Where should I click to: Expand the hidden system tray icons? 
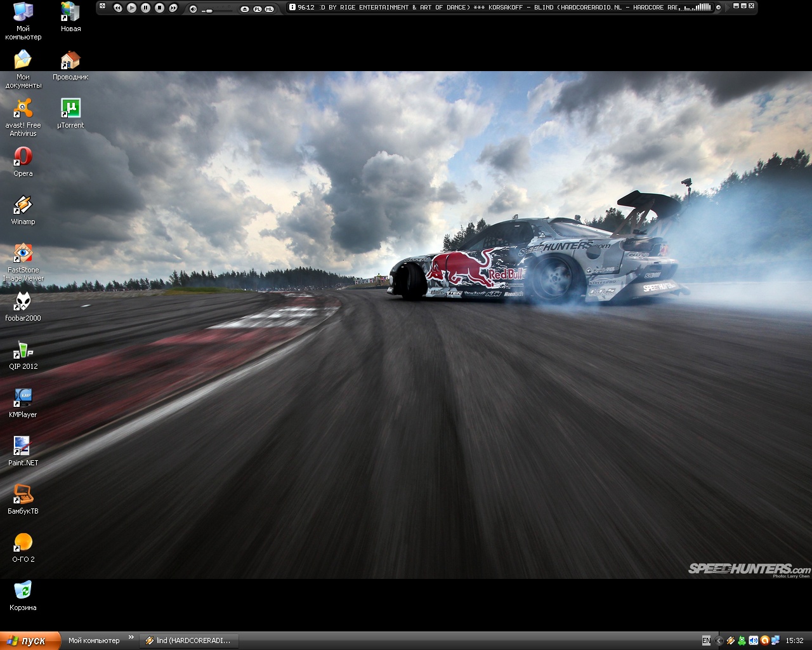pos(719,640)
